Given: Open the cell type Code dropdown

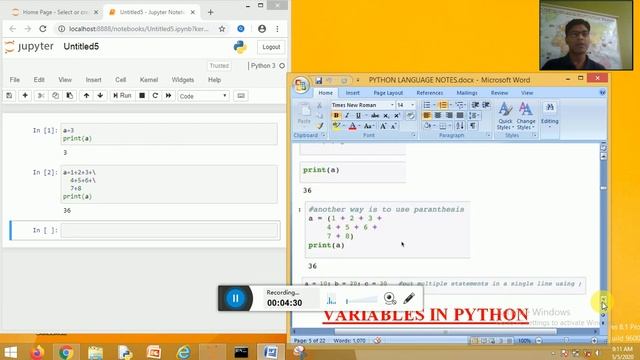Looking at the screenshot, I should 203,96.
